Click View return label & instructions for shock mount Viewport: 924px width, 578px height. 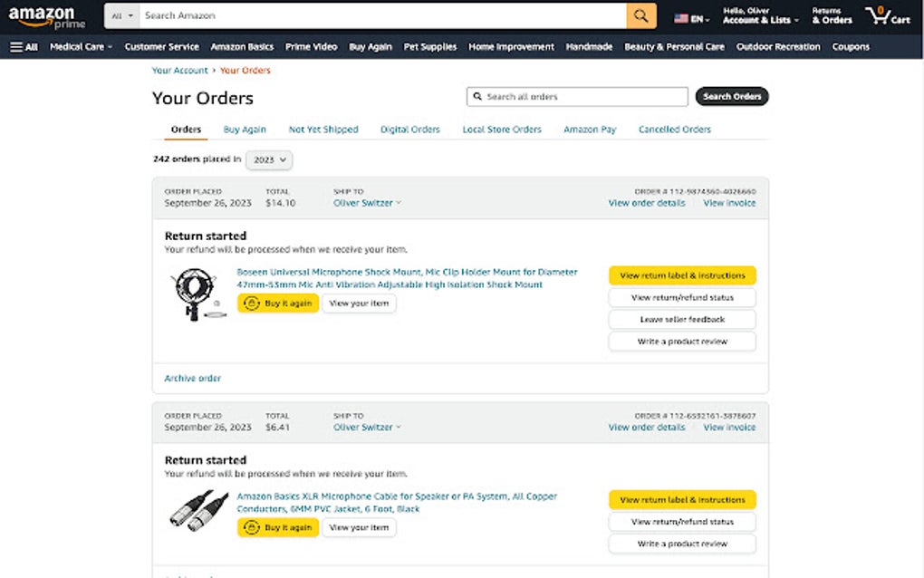(x=681, y=275)
